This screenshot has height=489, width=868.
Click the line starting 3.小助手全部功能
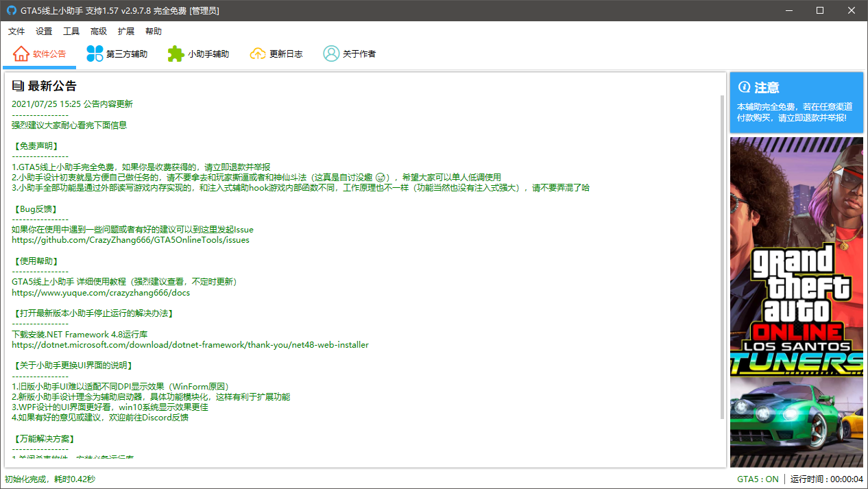coord(300,187)
